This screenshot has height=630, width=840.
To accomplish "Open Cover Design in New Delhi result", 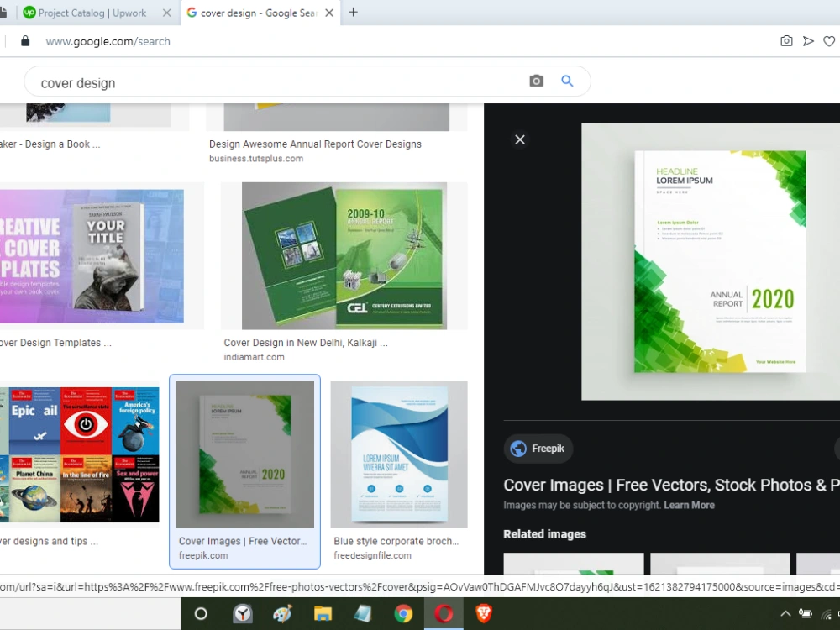I will [x=306, y=343].
